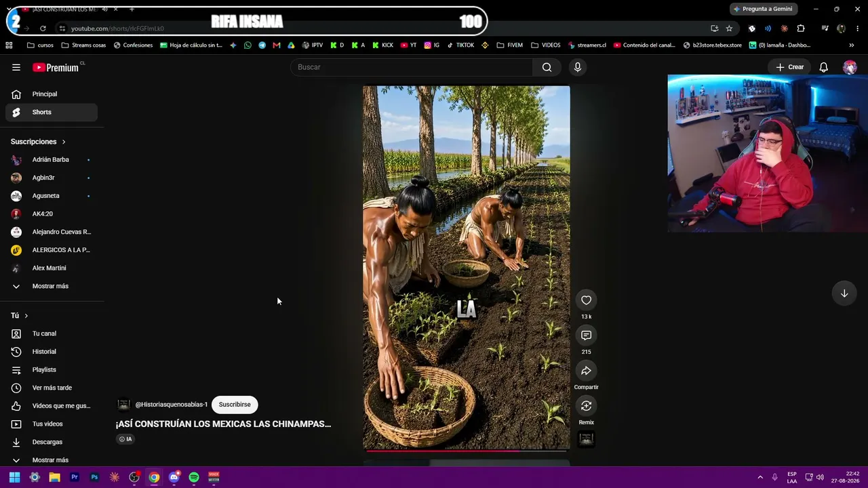Screen dimensions: 868x488
Task: Open the cursos bookmark folder
Action: [40, 45]
